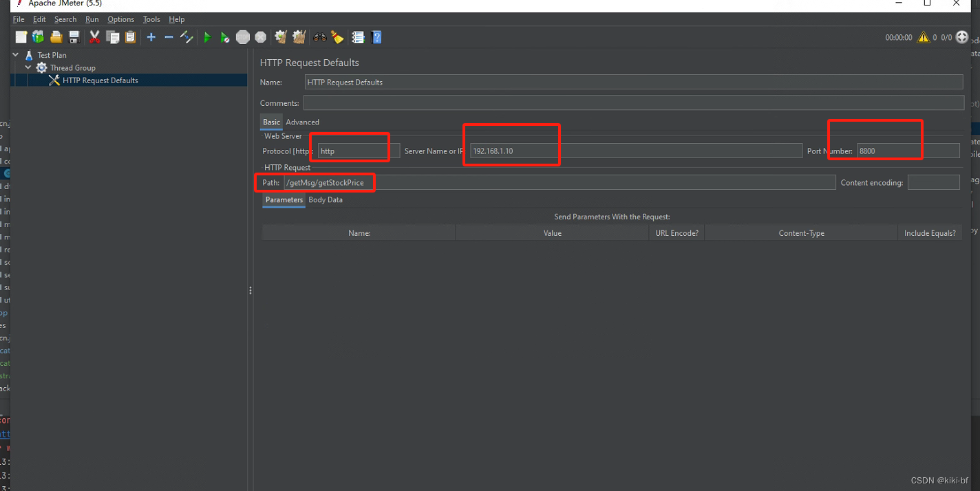Collapse the Test Plan tree node
This screenshot has height=491, width=980.
pos(16,54)
